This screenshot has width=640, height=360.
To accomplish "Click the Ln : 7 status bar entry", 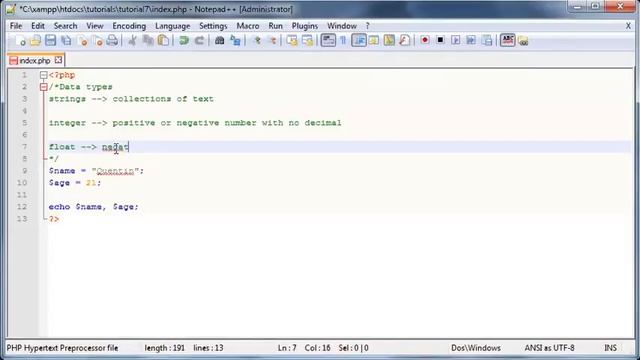I will [287, 348].
